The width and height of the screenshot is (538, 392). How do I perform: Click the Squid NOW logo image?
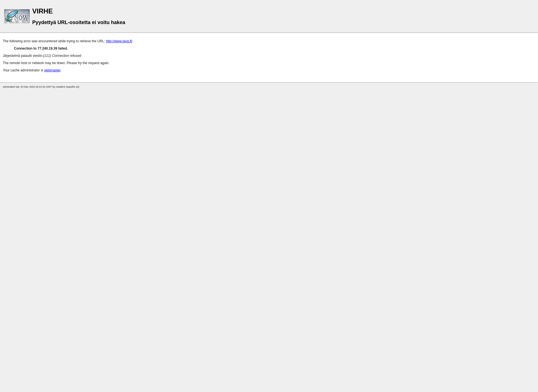point(17,16)
